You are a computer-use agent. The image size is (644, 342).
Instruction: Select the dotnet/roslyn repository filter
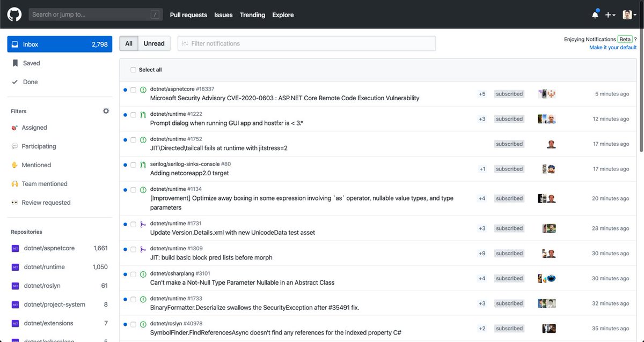[x=60, y=286]
